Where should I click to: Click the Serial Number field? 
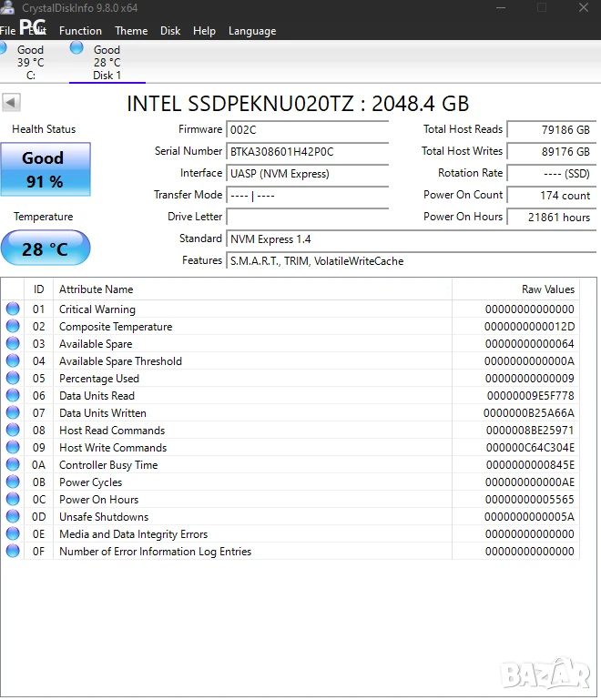[308, 152]
